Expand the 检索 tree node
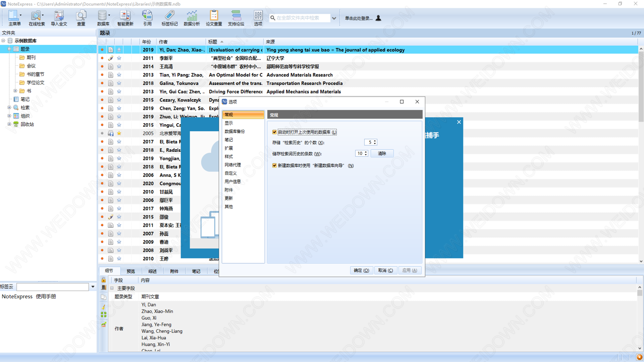The height and width of the screenshot is (362, 644). point(9,108)
